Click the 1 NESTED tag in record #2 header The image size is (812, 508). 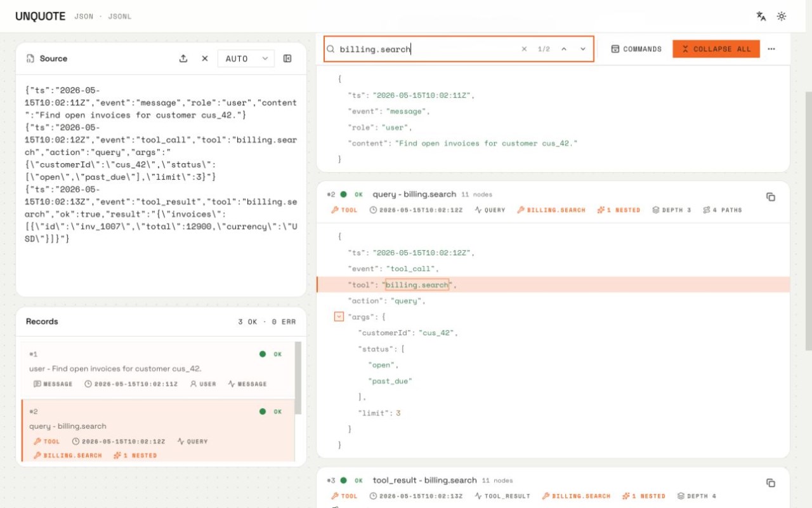(x=619, y=210)
